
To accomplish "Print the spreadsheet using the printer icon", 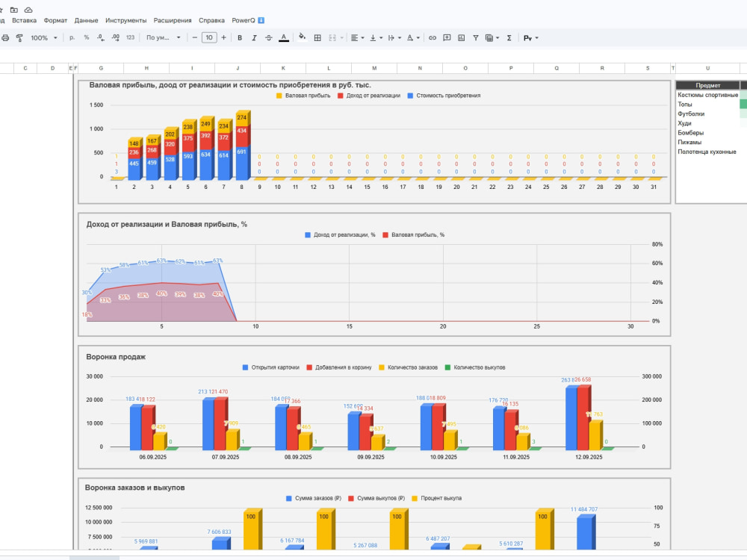I will pos(5,37).
